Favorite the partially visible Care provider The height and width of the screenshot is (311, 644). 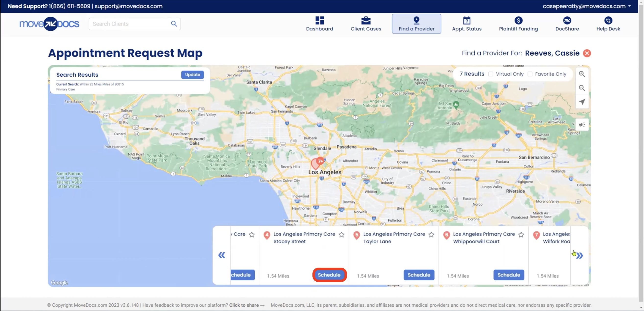251,235
